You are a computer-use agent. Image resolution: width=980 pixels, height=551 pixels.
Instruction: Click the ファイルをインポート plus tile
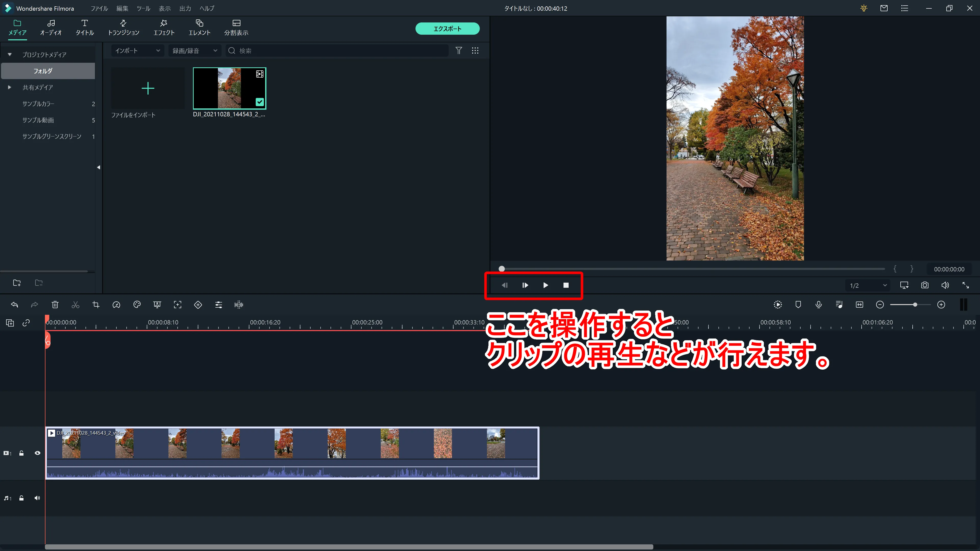(148, 88)
